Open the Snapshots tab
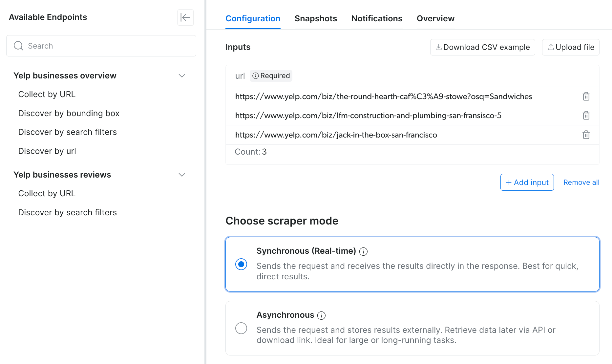Viewport: 612px width, 364px height. (316, 18)
